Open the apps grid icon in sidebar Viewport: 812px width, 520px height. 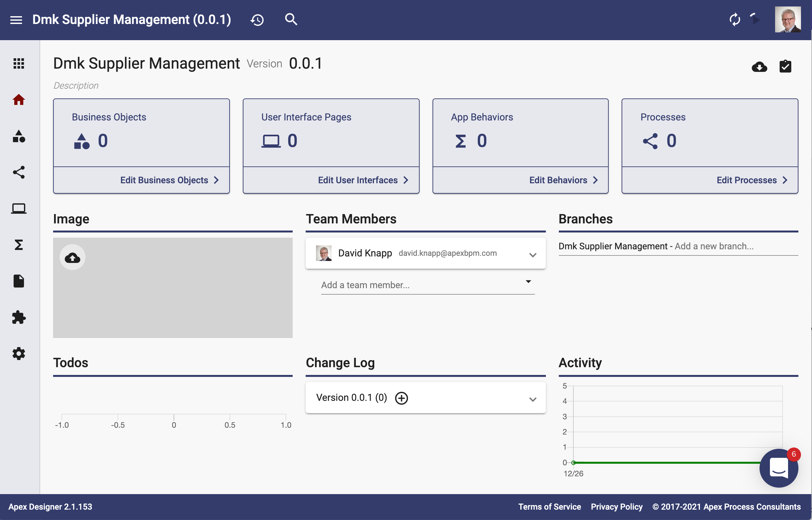[x=19, y=63]
